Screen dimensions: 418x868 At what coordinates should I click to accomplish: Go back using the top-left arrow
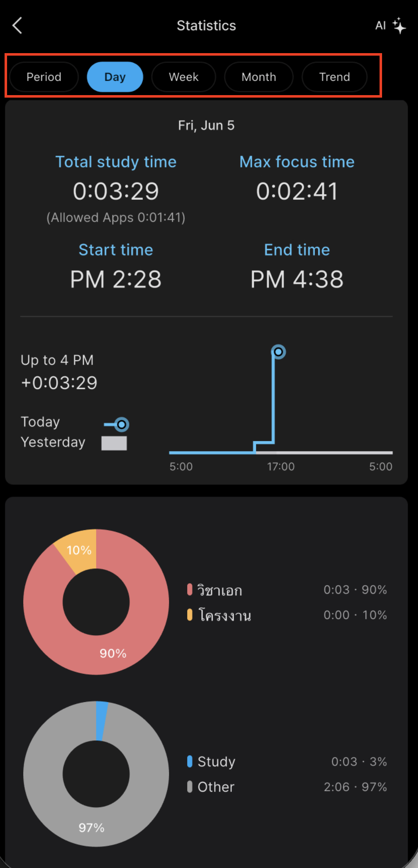17,25
